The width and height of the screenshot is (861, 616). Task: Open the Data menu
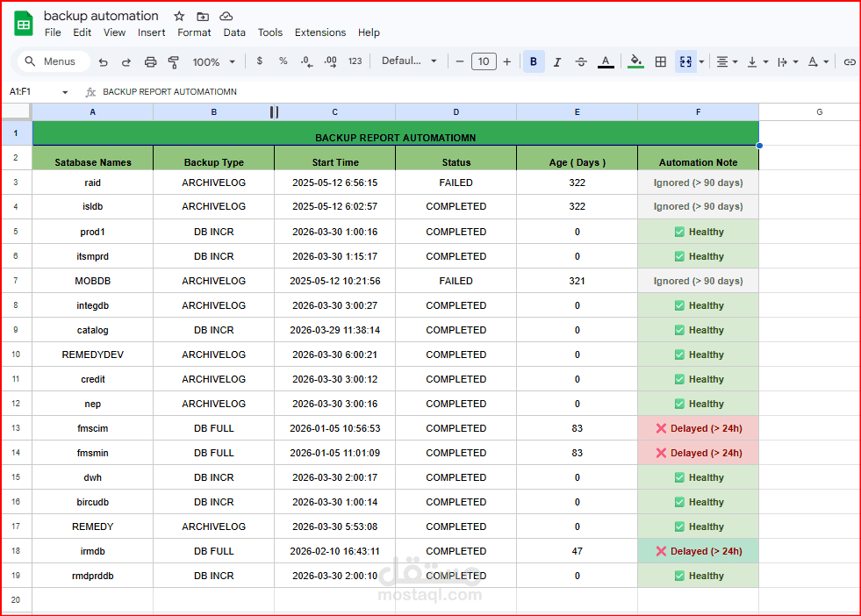click(233, 32)
